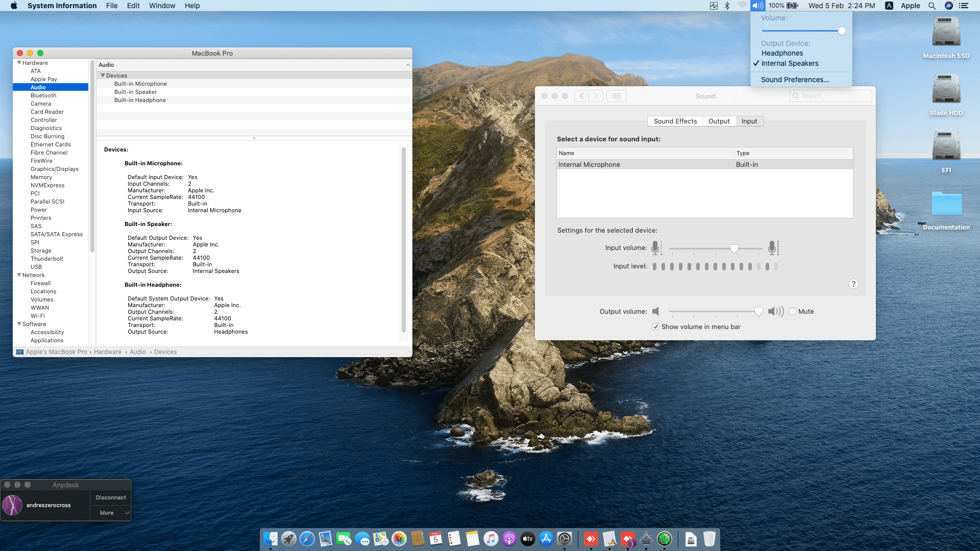980x551 pixels.
Task: Click the Input volume slider knob
Action: coord(734,248)
